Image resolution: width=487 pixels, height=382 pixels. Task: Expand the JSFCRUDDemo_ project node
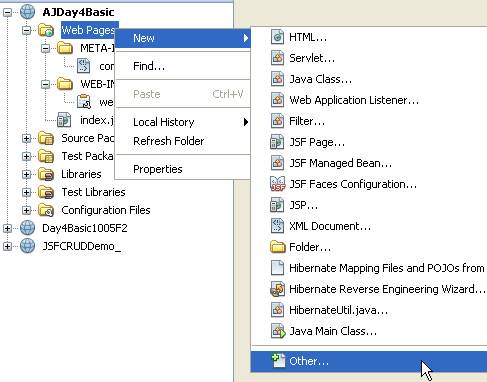point(7,246)
